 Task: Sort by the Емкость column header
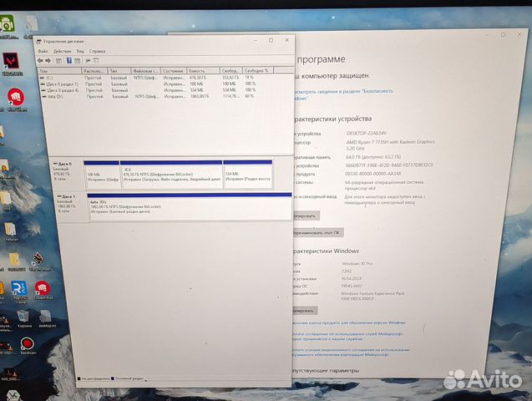coord(203,71)
